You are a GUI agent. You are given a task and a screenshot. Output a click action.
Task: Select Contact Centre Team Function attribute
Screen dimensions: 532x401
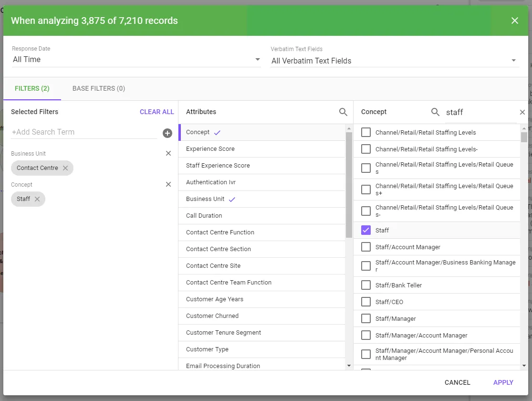[x=261, y=283]
